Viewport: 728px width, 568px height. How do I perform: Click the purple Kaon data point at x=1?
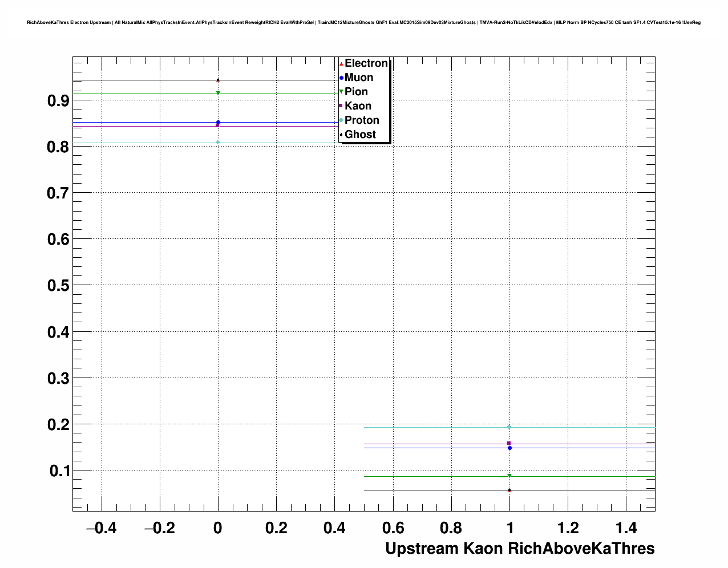click(509, 443)
